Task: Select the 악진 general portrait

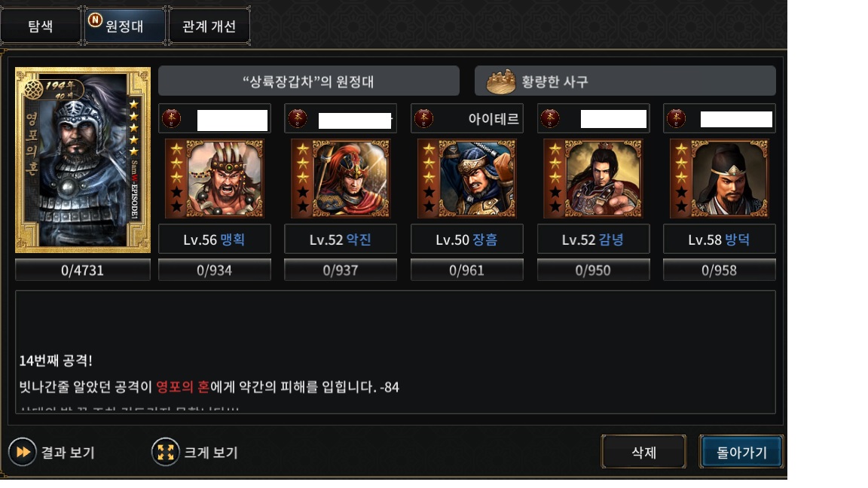Action: (341, 178)
